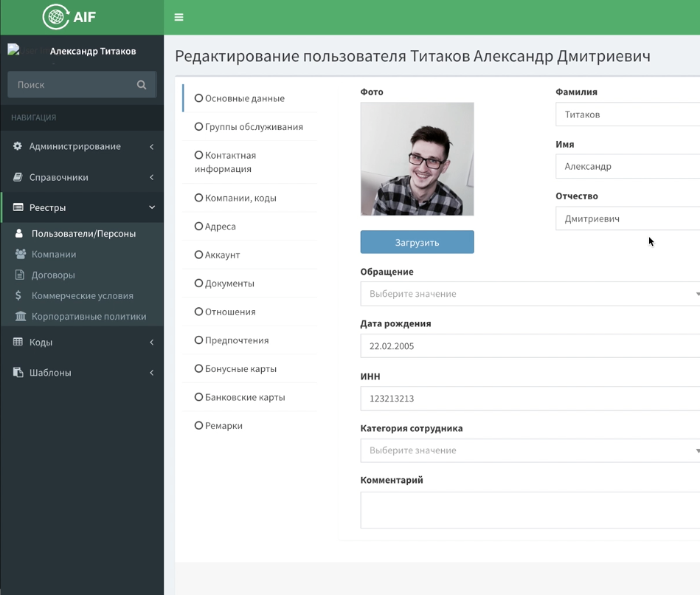Open the Пользователи/Персоны registry item
The width and height of the screenshot is (700, 595).
coord(83,233)
